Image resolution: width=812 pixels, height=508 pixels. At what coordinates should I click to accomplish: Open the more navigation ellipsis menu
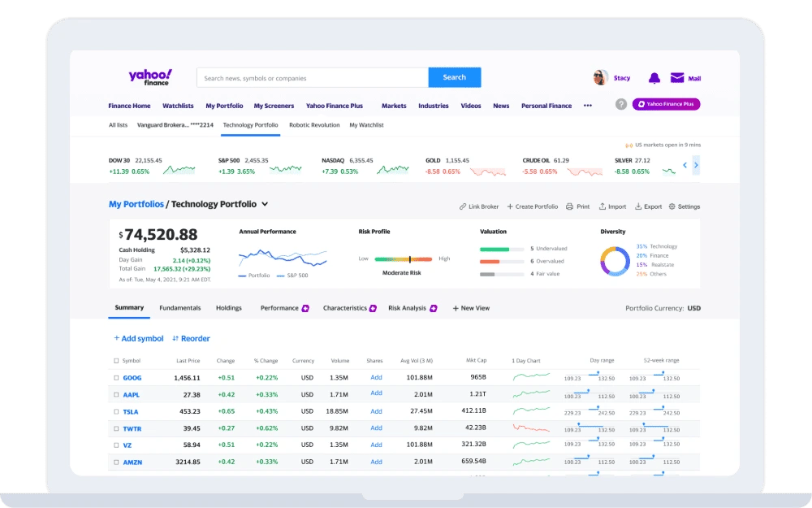coord(588,106)
